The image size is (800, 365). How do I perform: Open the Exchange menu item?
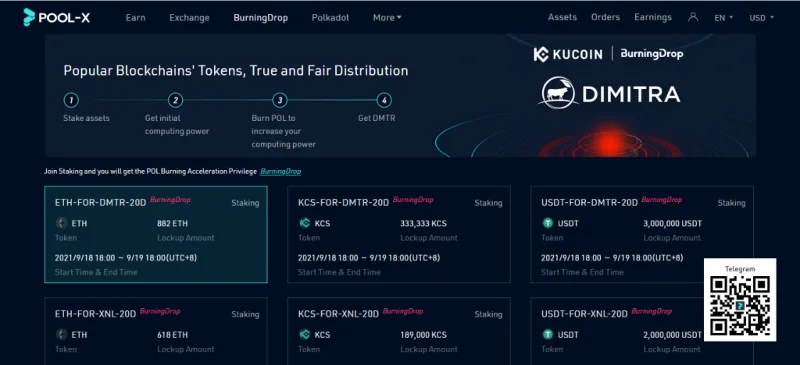tap(189, 18)
